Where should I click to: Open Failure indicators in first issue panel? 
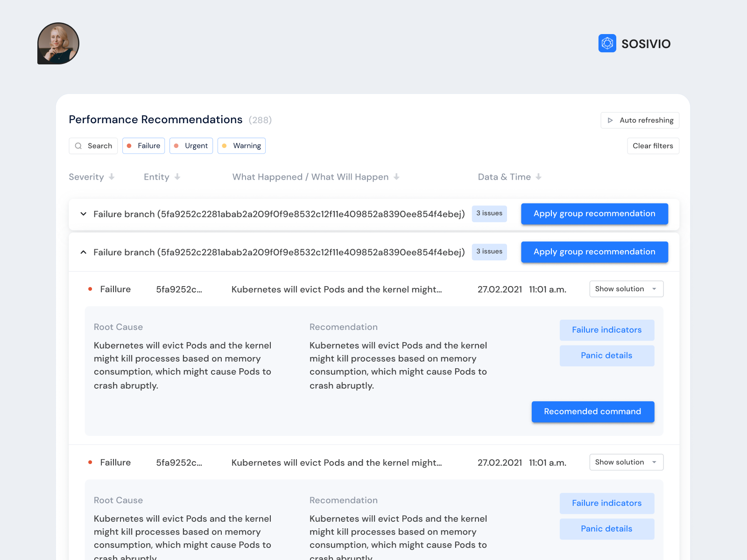pos(607,330)
